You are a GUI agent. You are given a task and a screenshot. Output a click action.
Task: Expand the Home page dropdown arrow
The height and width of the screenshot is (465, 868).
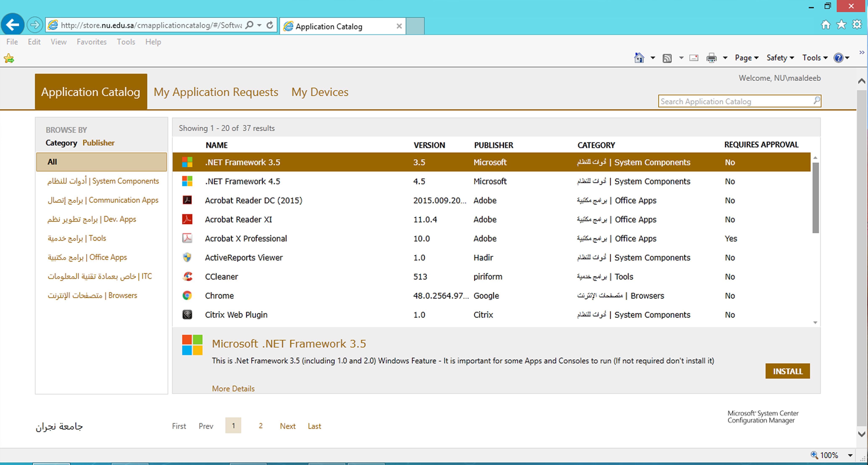pos(653,58)
